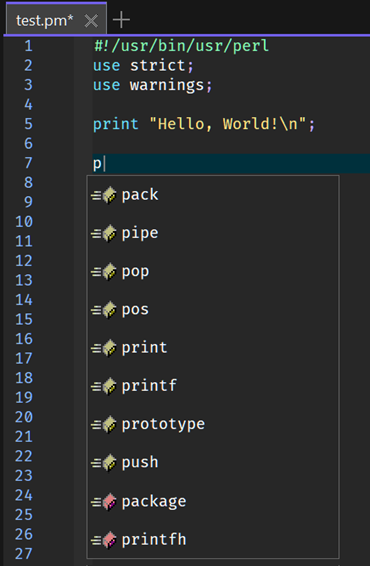
Task: Click the word strict on line 2
Action: pyautogui.click(x=158, y=66)
